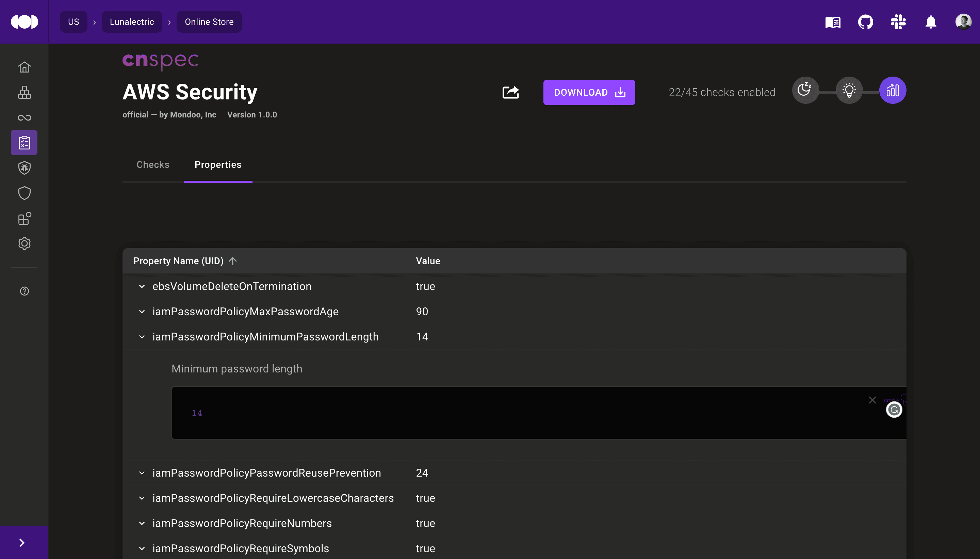
Task: Open the home dashboard icon in sidebar
Action: tap(24, 67)
